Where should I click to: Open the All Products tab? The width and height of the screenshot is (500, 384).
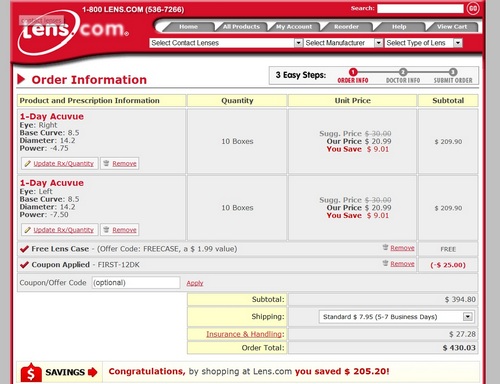[241, 27]
